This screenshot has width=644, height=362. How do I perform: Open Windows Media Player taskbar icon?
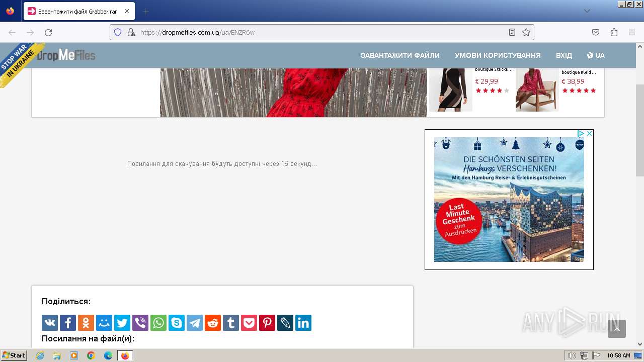74,355
